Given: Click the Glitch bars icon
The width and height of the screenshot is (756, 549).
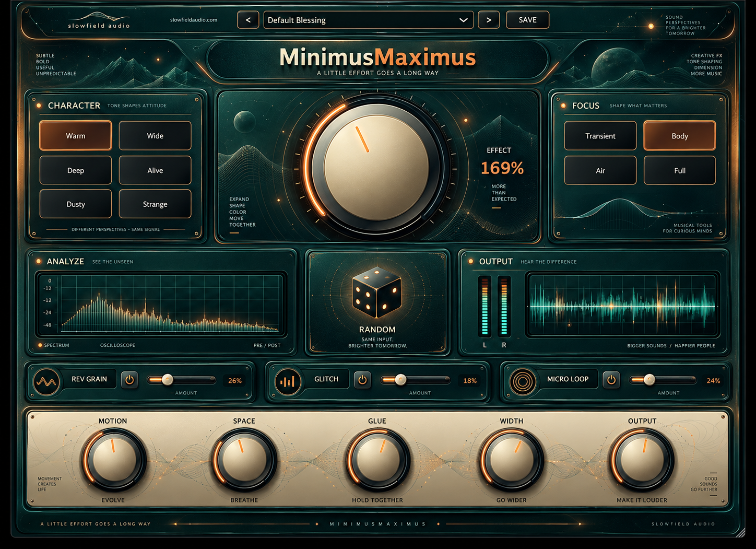Looking at the screenshot, I should pos(288,382).
